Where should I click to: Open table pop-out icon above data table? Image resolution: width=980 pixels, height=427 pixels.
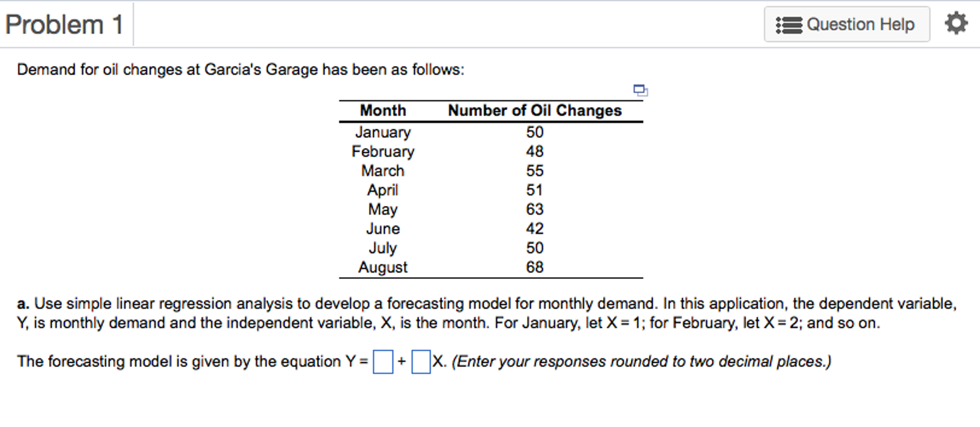[640, 90]
